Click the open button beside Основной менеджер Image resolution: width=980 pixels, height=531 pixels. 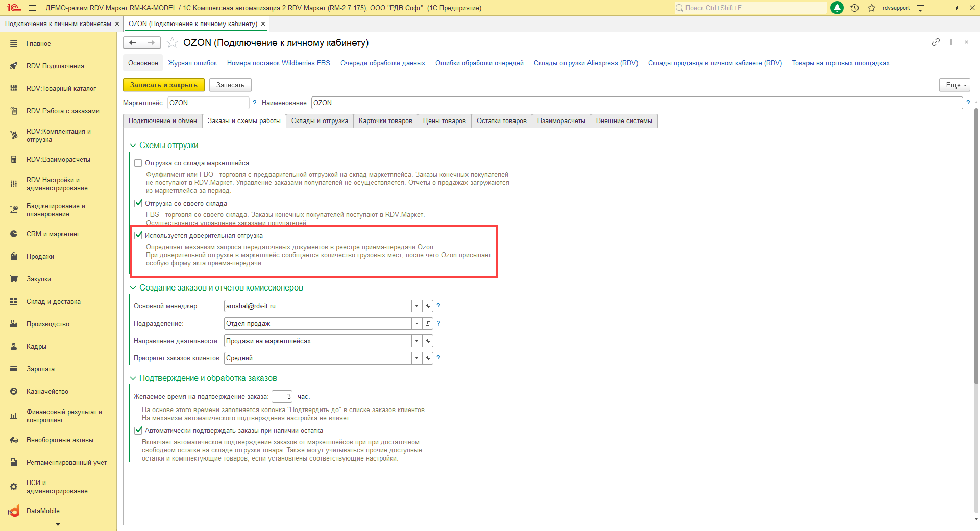[x=428, y=306]
